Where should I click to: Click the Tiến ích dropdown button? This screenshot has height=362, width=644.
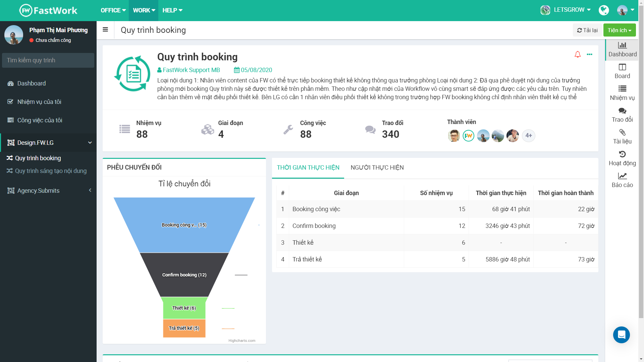click(x=619, y=30)
